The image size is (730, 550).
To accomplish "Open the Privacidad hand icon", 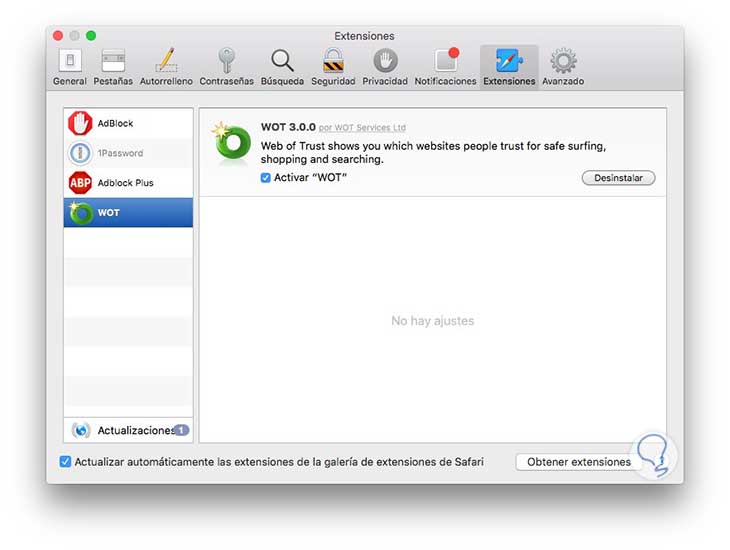I will (385, 61).
